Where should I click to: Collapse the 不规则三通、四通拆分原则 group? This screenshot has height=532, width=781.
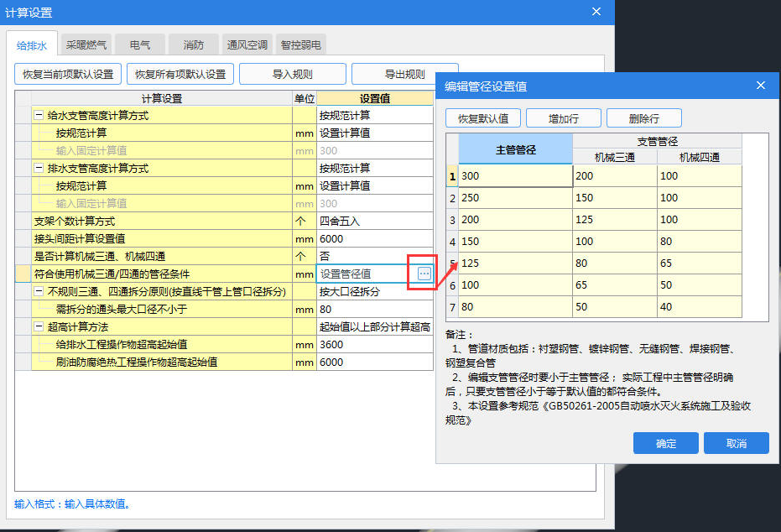pos(39,292)
